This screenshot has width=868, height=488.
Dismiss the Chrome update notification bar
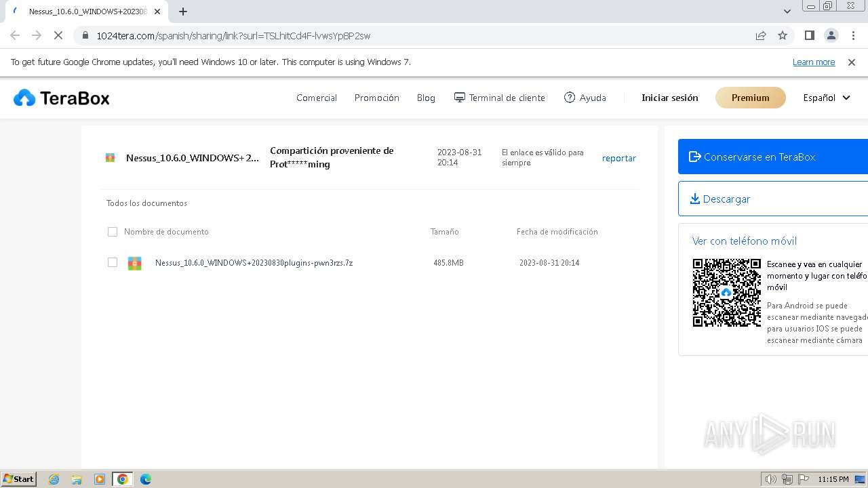click(852, 62)
